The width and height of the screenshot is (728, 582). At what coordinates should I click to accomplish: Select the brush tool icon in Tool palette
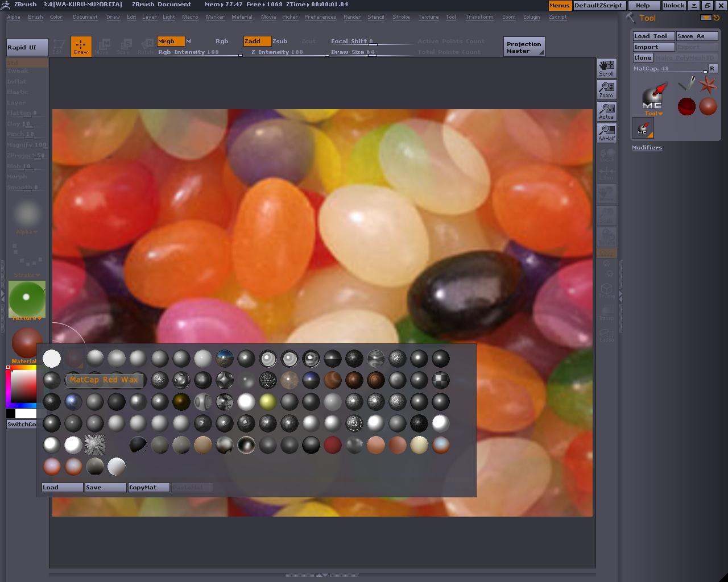pyautogui.click(x=686, y=85)
